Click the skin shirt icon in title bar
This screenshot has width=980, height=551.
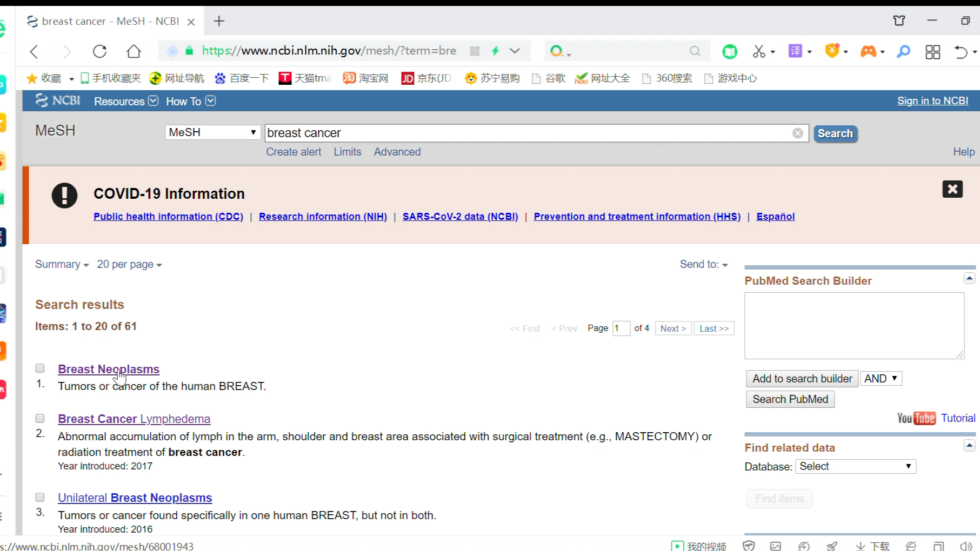pyautogui.click(x=899, y=21)
